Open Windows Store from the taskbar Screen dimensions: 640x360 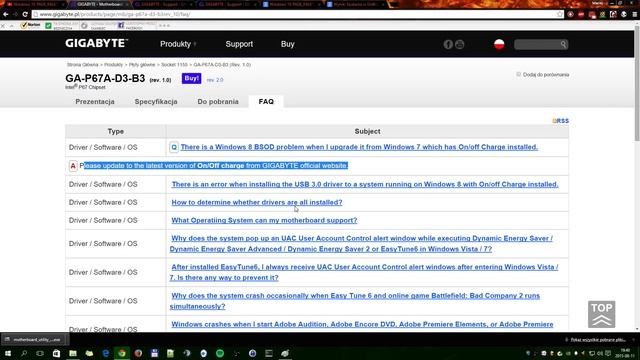(56, 353)
